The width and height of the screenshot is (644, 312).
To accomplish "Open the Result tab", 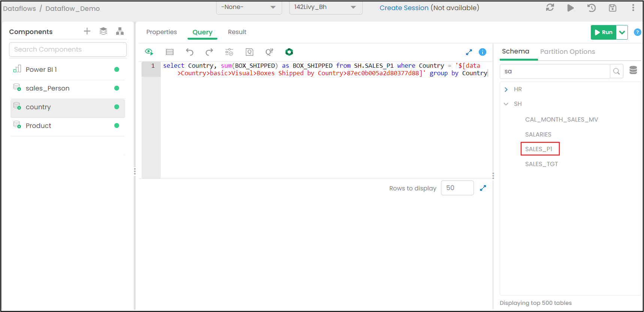I will 237,32.
